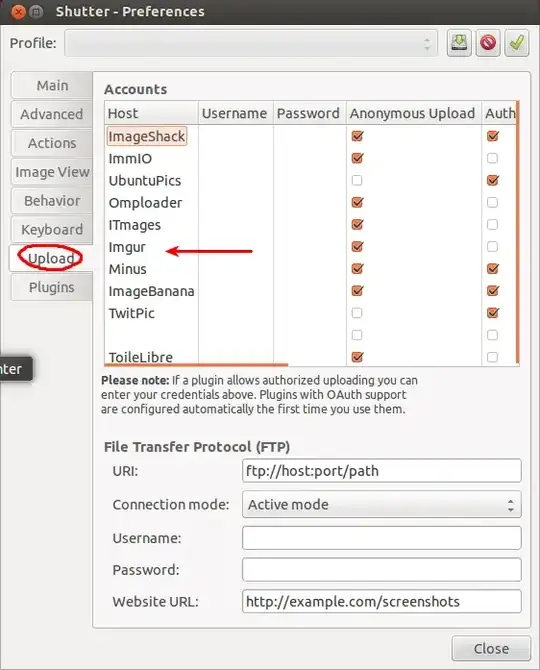The width and height of the screenshot is (540, 670).
Task: Click the Website URL input field
Action: click(x=382, y=602)
